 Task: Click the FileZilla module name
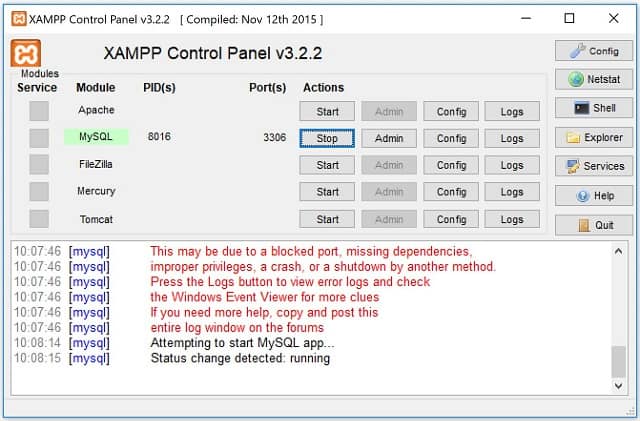click(x=96, y=164)
